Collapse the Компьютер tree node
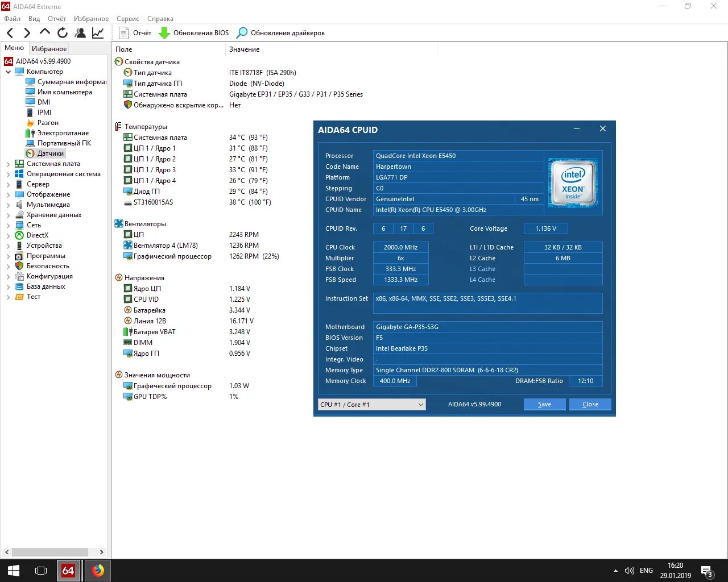This screenshot has width=728, height=582. [x=9, y=72]
